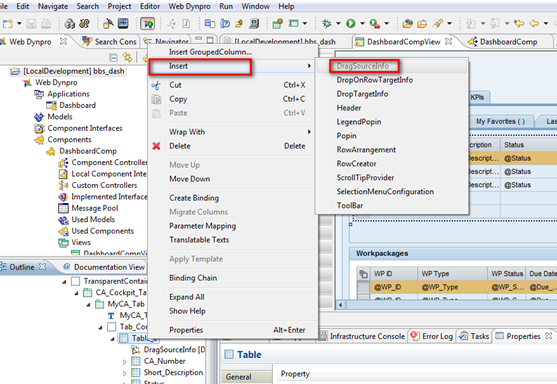Close the DashboardCompView editor tab

point(449,42)
